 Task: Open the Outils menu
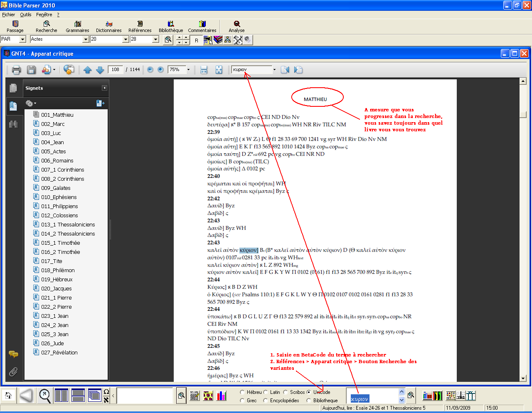[x=26, y=15]
